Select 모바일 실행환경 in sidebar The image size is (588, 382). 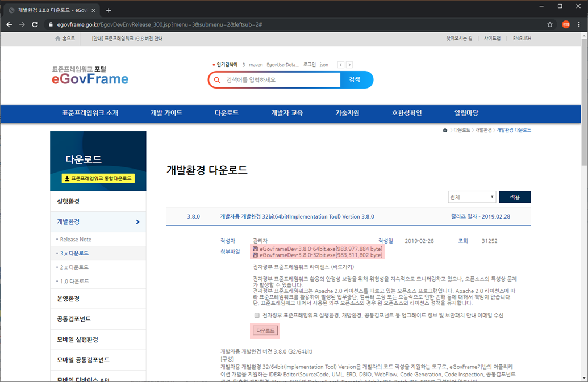click(x=98, y=339)
